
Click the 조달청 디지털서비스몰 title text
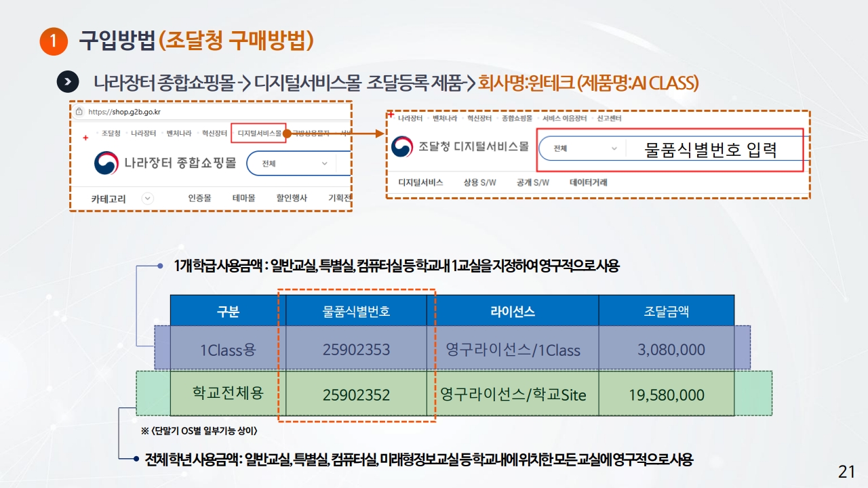tap(473, 146)
